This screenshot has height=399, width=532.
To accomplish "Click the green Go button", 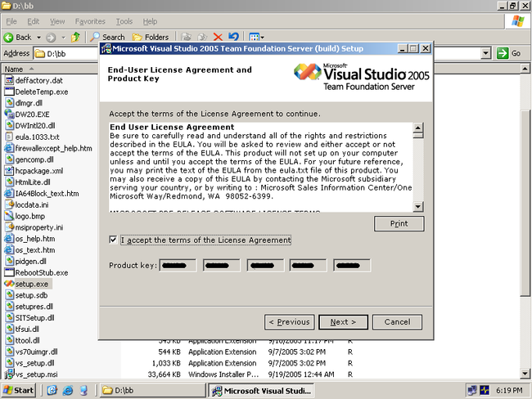I will click(509, 53).
